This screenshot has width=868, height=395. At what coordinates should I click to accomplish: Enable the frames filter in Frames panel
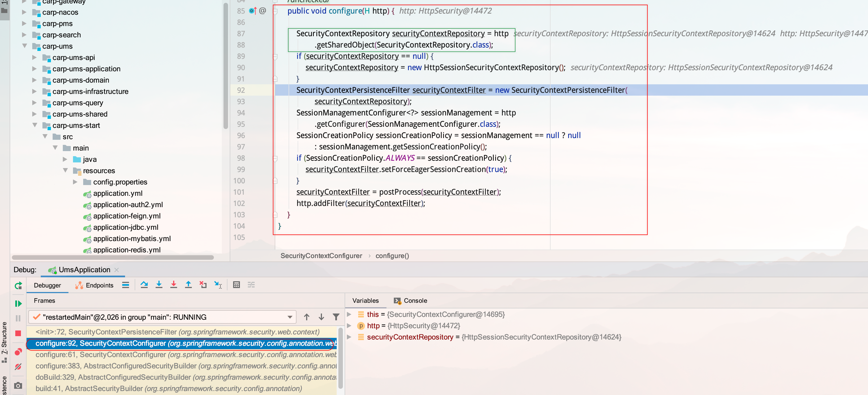click(336, 317)
